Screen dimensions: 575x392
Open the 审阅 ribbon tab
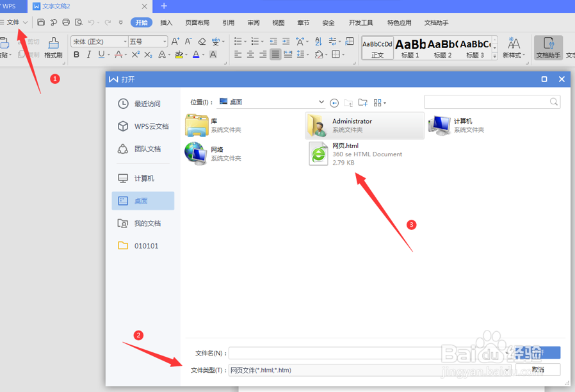[x=254, y=22]
